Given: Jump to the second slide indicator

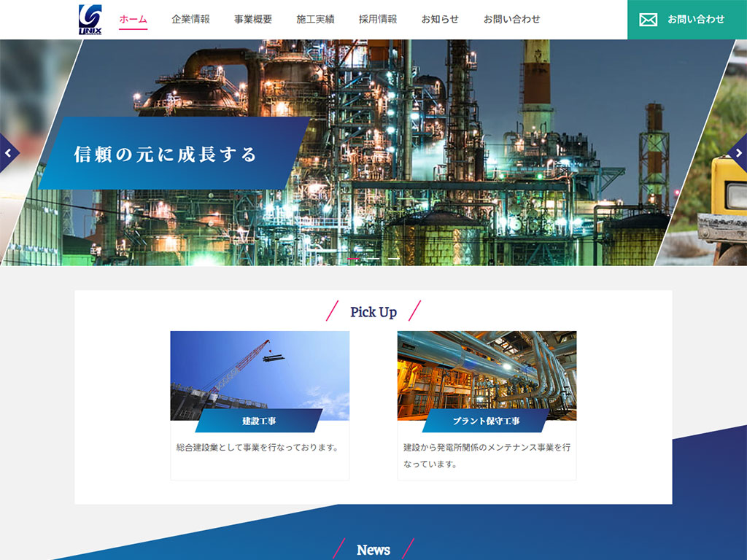Looking at the screenshot, I should (373, 259).
